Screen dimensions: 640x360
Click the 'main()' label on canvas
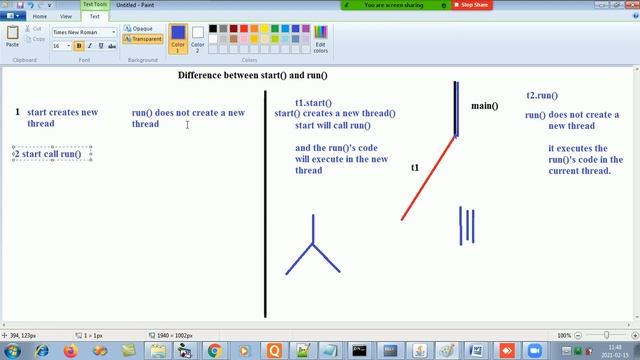pyautogui.click(x=484, y=106)
